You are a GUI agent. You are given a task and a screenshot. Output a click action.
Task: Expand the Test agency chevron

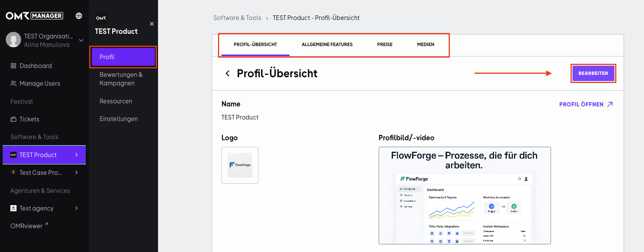coord(77,208)
